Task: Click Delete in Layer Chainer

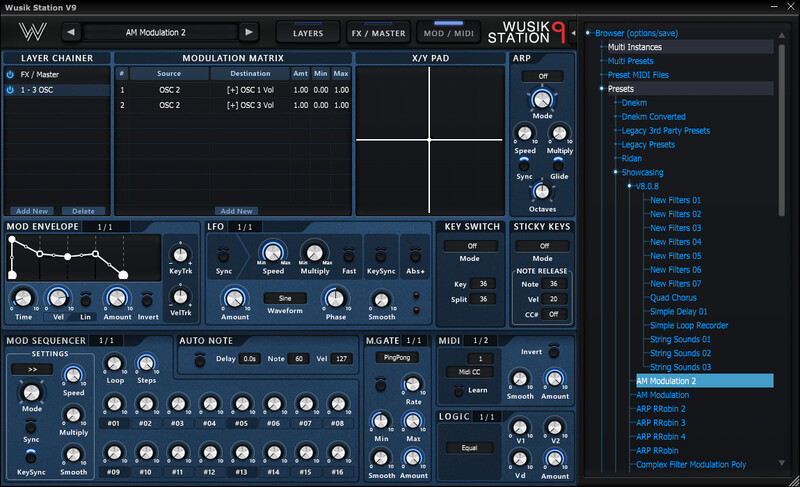Action: tap(83, 211)
